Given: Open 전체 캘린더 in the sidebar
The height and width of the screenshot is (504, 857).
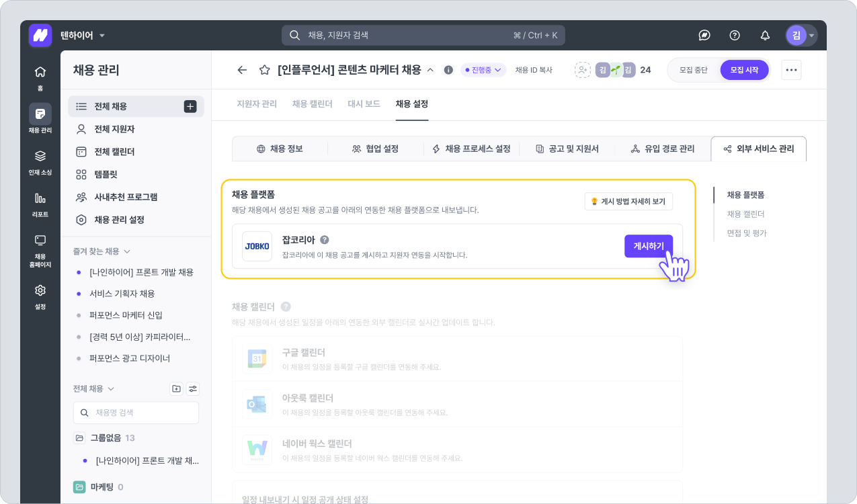Looking at the screenshot, I should [136, 152].
